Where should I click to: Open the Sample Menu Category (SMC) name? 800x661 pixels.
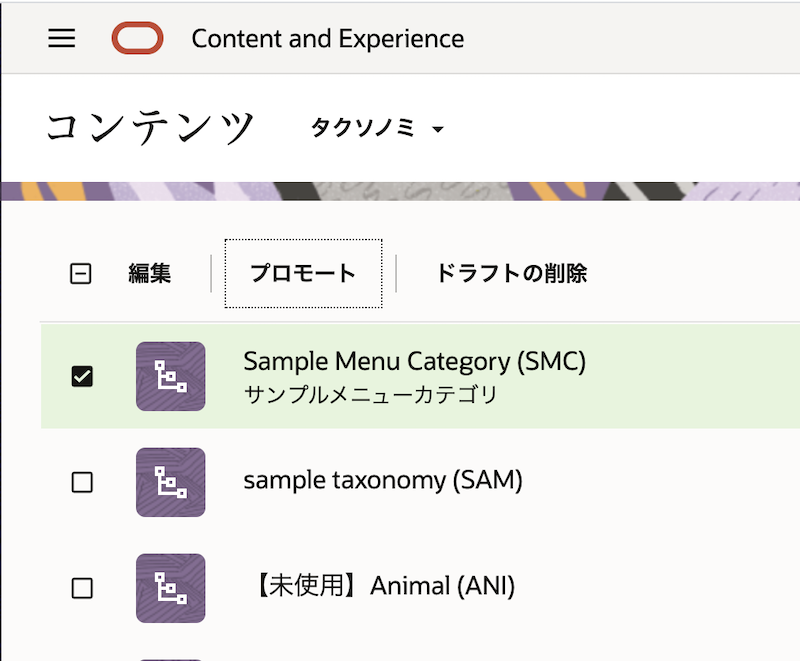[x=414, y=361]
